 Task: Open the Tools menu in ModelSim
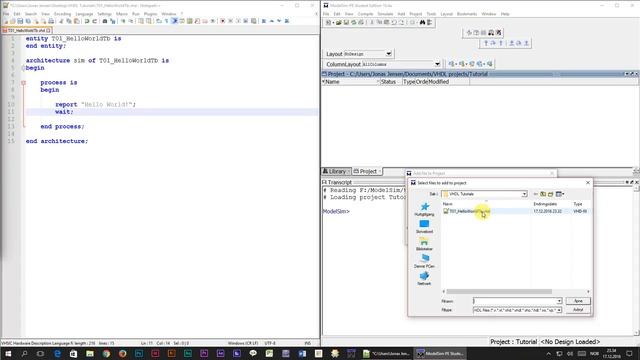tap(431, 14)
